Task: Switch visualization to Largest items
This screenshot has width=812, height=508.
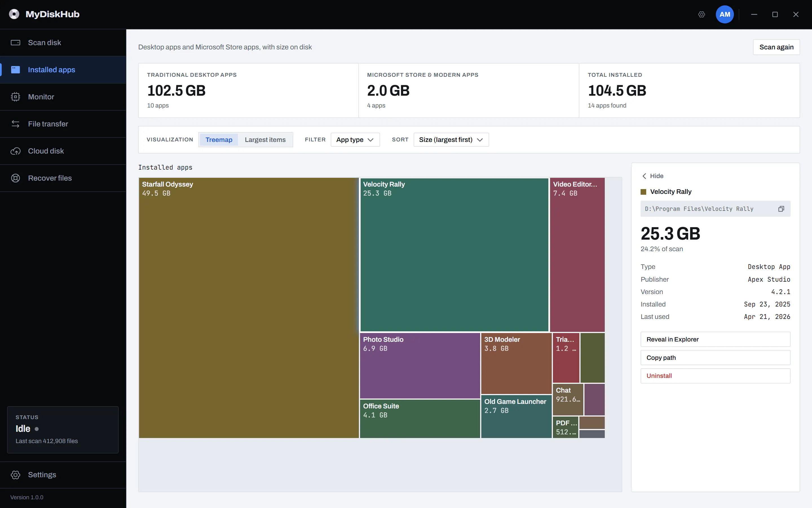Action: click(x=265, y=140)
